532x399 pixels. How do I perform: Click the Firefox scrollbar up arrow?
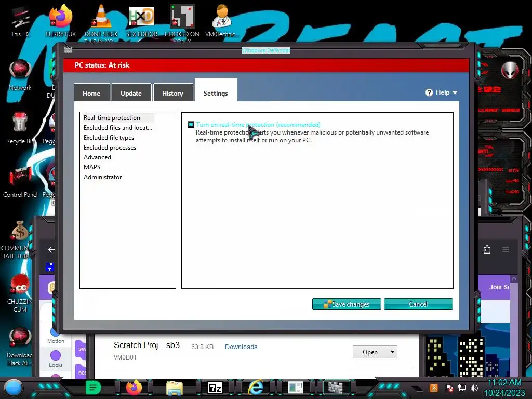coord(514,278)
